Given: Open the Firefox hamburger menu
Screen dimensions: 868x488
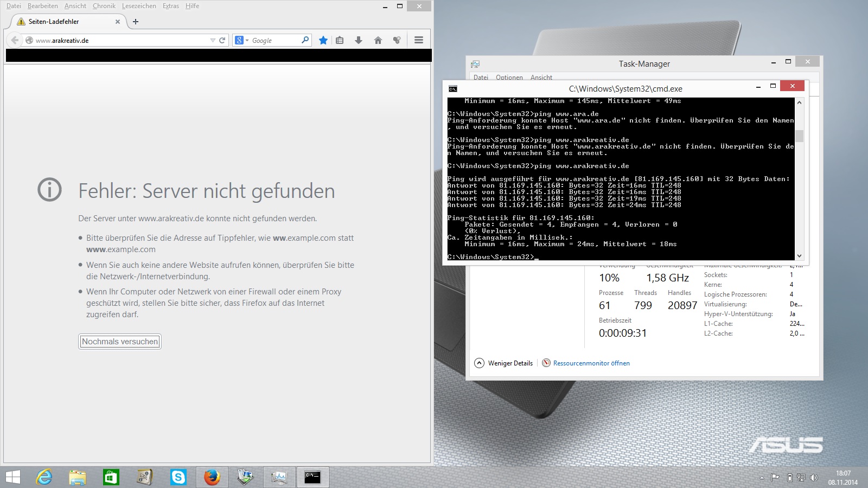Looking at the screenshot, I should coord(419,40).
